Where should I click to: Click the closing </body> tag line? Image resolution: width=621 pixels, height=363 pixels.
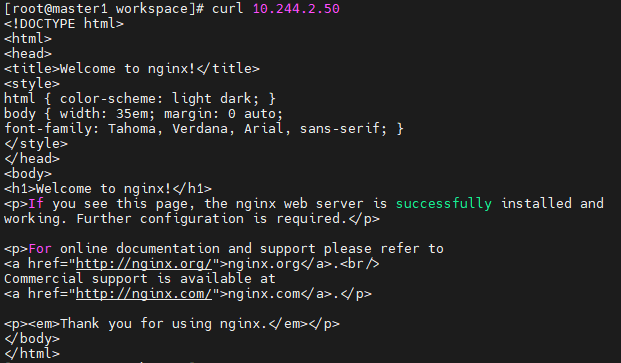[x=32, y=339]
